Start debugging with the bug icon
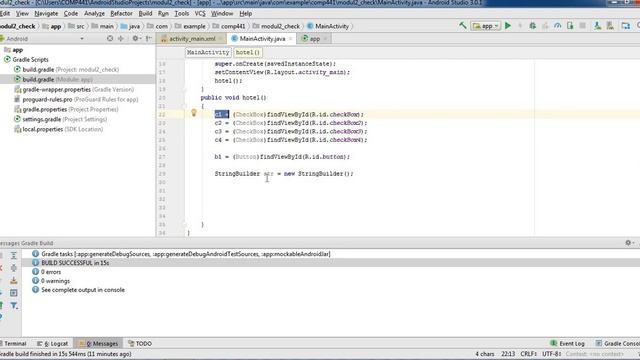This screenshot has height=360, width=640. [532, 26]
